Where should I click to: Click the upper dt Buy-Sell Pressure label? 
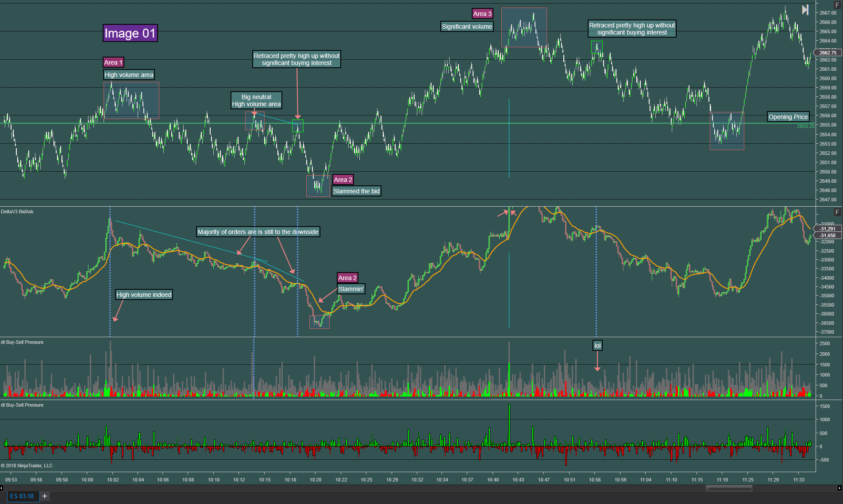click(22, 342)
